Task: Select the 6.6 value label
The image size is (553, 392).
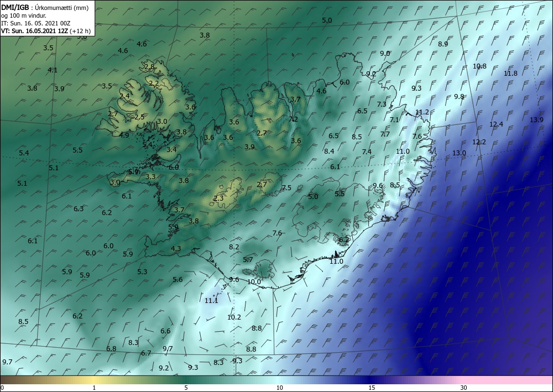Action: [x=165, y=331]
